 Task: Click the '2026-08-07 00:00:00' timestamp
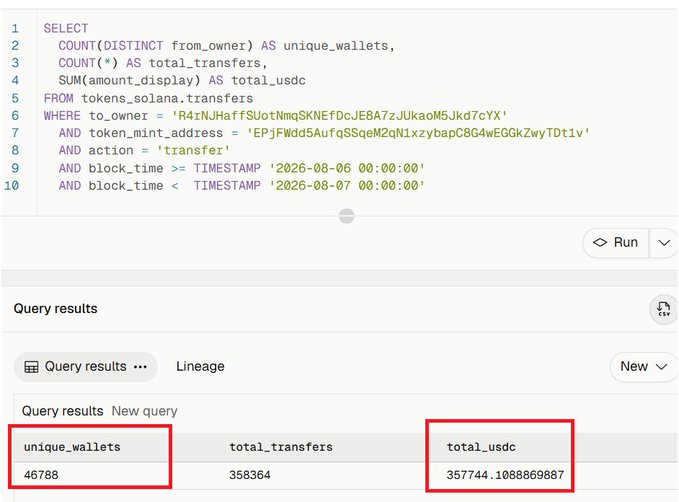click(347, 186)
